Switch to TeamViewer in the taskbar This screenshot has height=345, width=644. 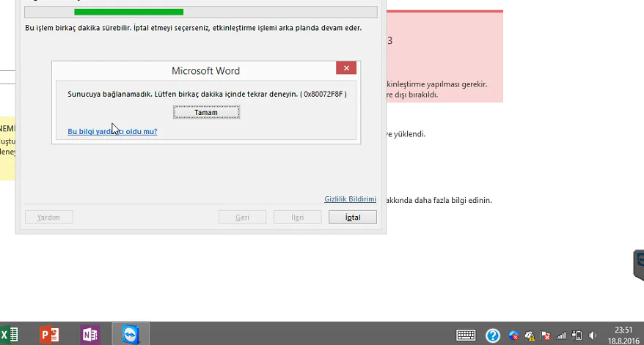tap(131, 334)
